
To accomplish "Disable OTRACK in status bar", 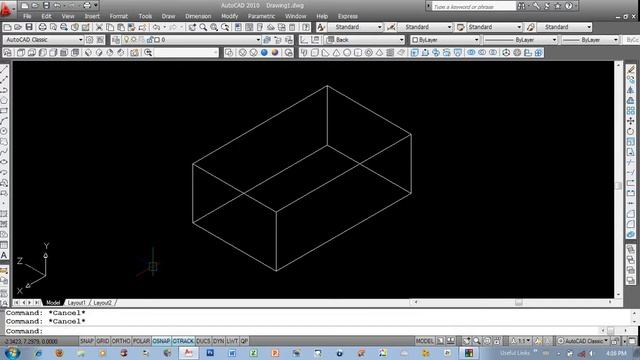I will tap(183, 341).
